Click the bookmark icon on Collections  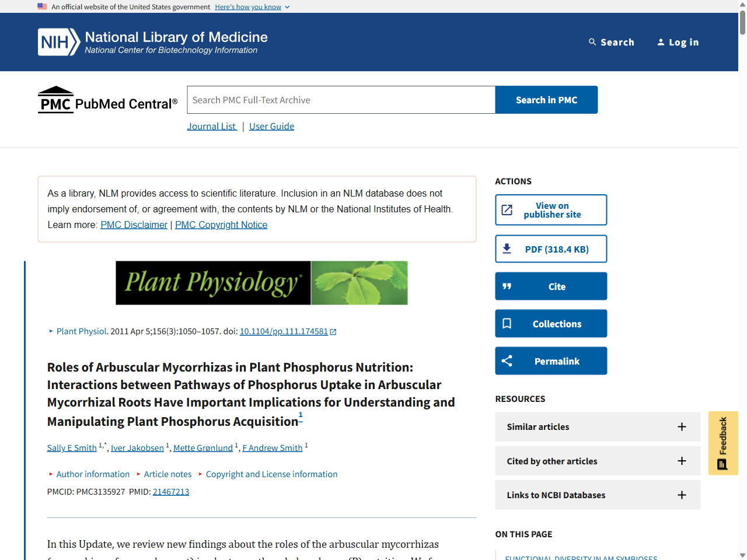[x=507, y=324]
